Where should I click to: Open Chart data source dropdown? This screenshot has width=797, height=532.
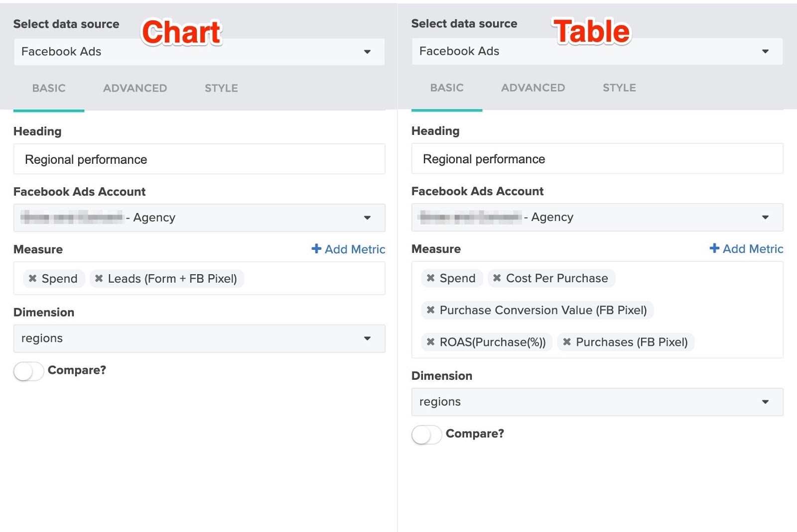199,52
